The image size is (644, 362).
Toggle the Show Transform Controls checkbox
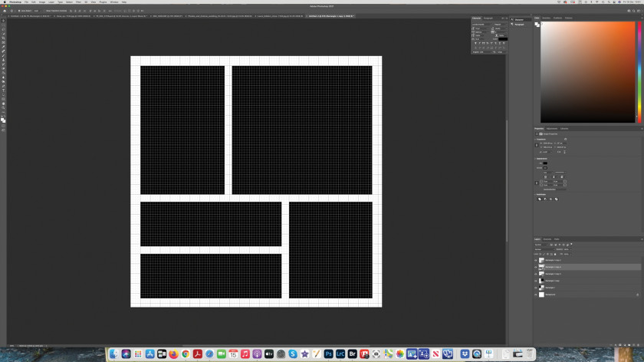[x=44, y=11]
